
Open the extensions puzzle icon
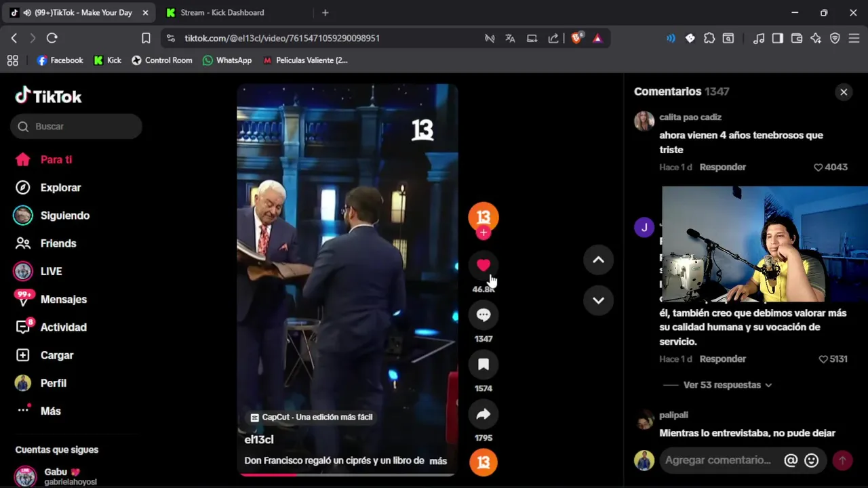pyautogui.click(x=709, y=38)
